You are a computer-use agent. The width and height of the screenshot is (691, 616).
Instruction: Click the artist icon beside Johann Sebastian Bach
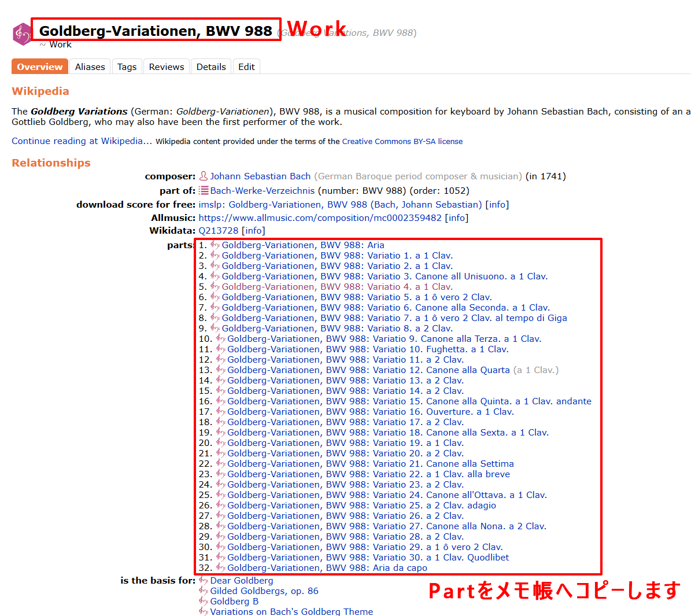click(204, 176)
